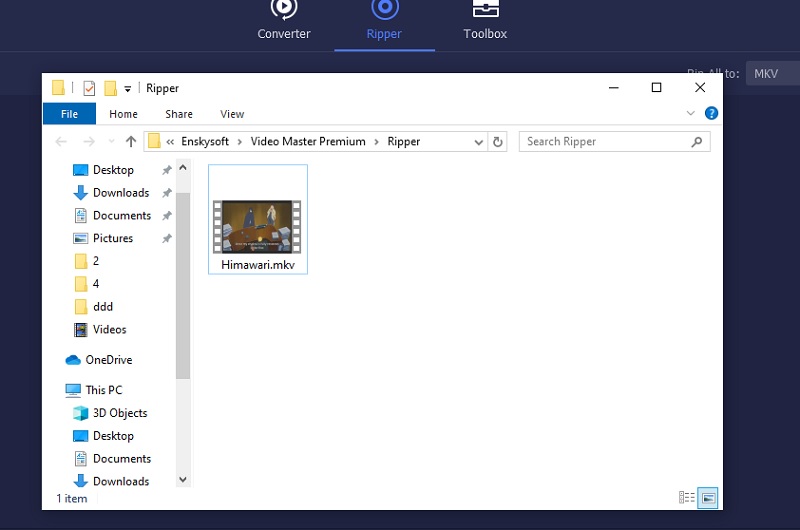Click the path overflow chevrons before Enskysoft
800x530 pixels.
(x=170, y=142)
